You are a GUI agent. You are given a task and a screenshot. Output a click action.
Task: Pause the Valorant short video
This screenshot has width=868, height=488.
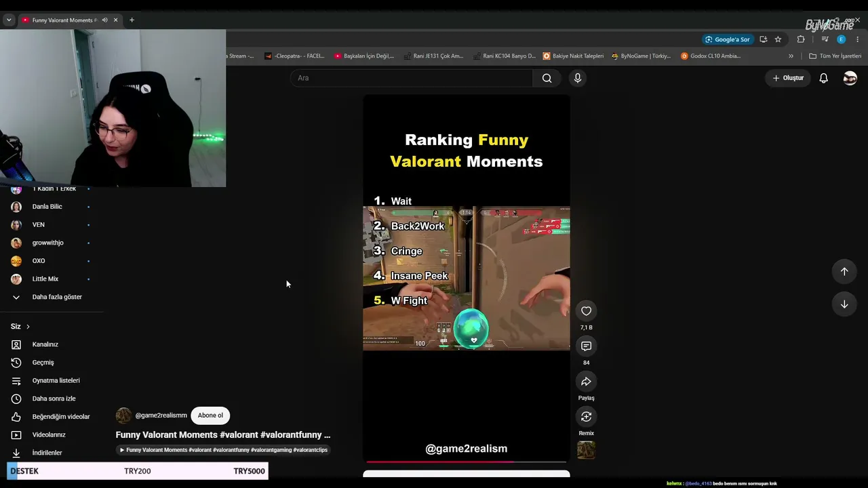click(467, 278)
